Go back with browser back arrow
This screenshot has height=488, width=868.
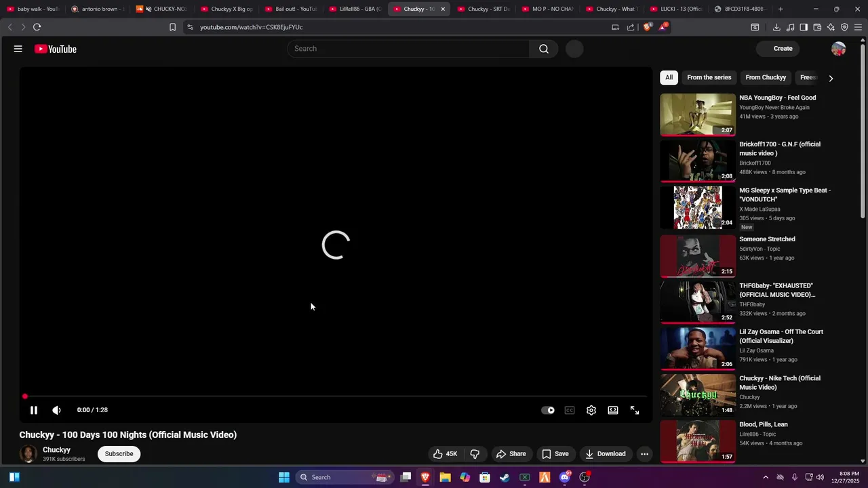pyautogui.click(x=9, y=27)
